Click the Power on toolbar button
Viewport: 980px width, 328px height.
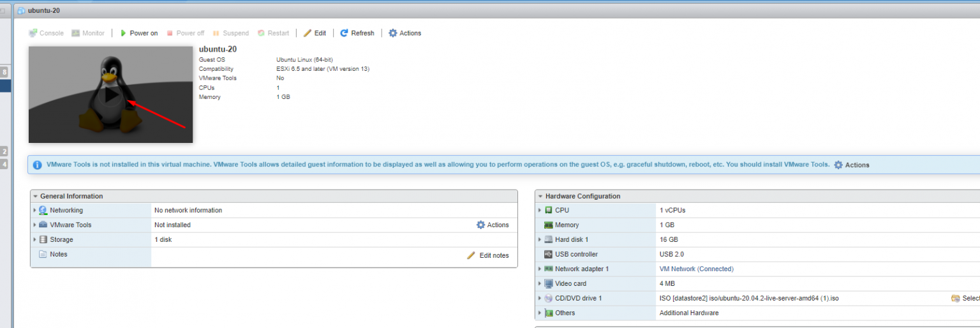(x=138, y=33)
